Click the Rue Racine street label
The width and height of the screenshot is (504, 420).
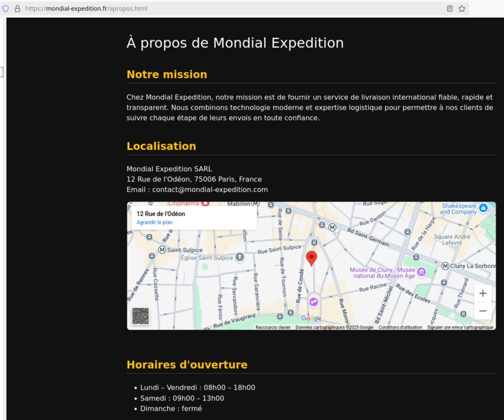click(373, 288)
